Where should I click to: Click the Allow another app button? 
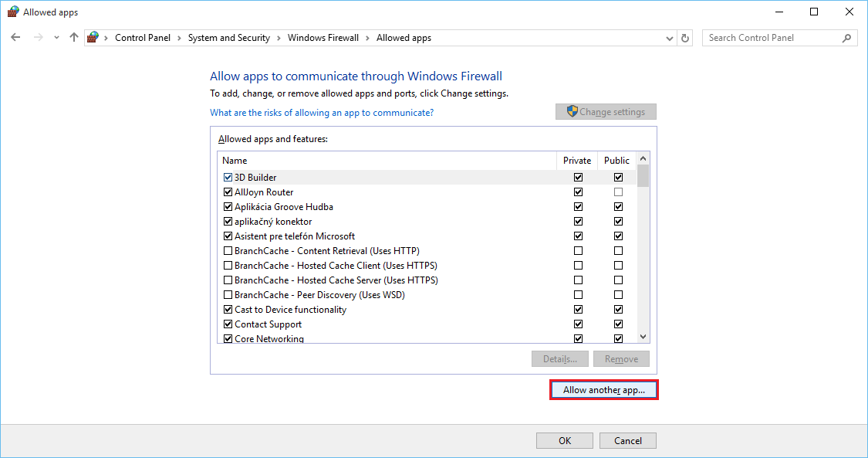coord(603,390)
